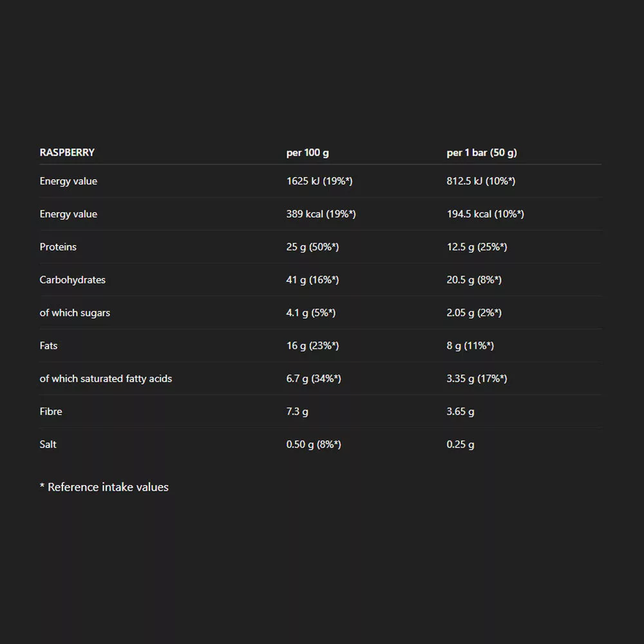644x644 pixels.
Task: Click the 194.5 kcal per-bar value
Action: click(x=485, y=214)
